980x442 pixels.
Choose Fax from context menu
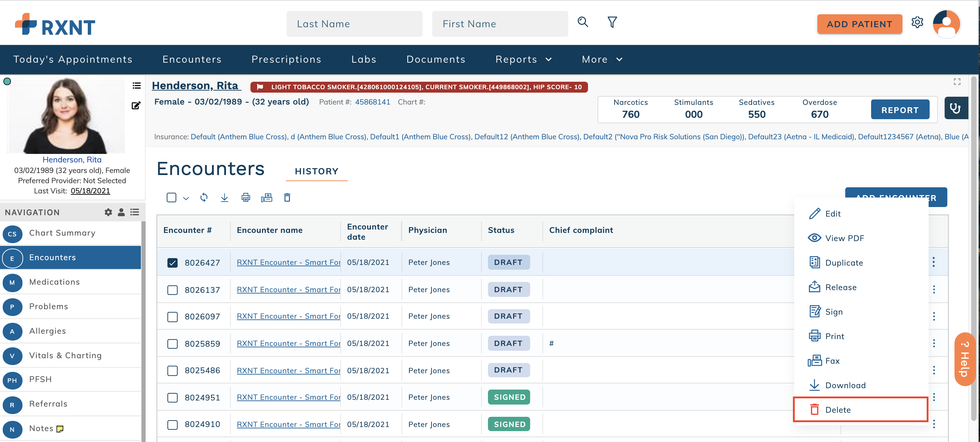coord(861,361)
